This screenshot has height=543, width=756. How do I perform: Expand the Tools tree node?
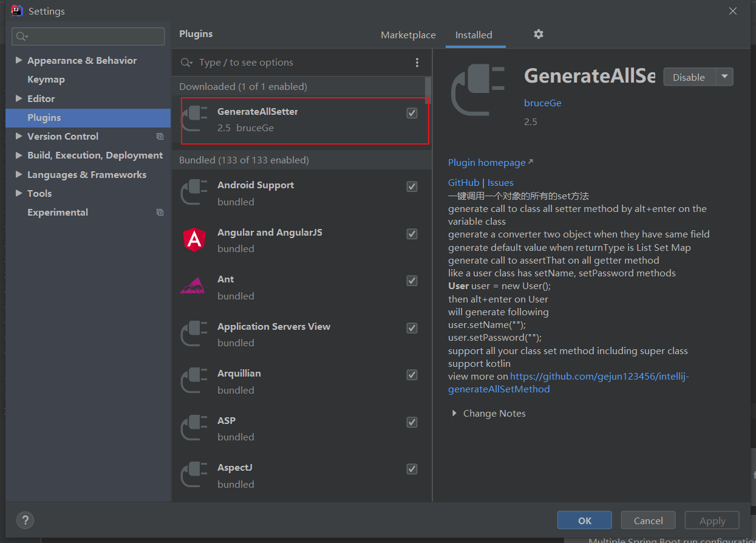[x=19, y=193]
